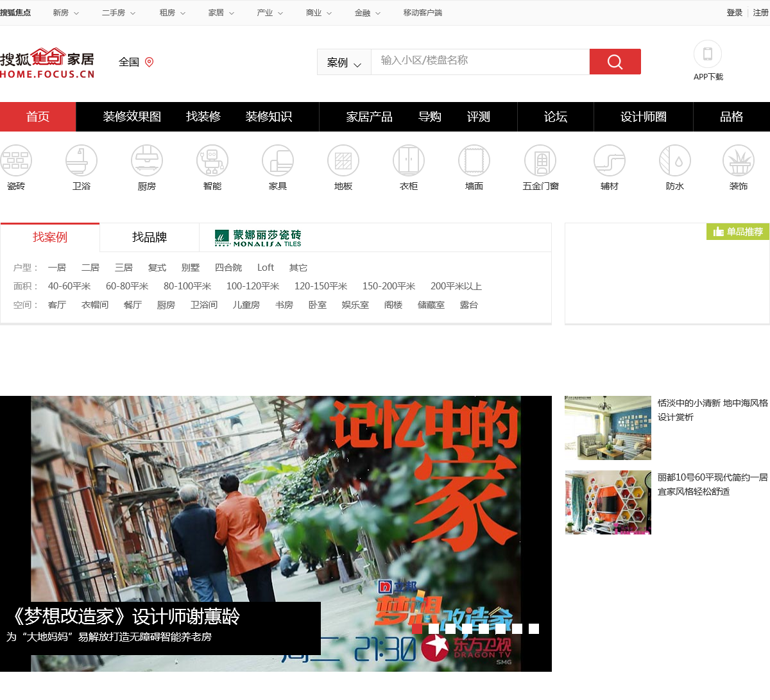Click the 蒙娜丽莎瓷砖 Monalisa Tiles logo
This screenshot has width=770, height=700.
click(x=258, y=238)
